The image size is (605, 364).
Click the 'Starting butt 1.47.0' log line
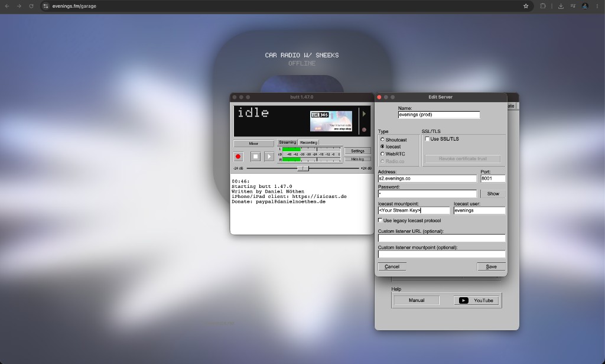tap(262, 187)
